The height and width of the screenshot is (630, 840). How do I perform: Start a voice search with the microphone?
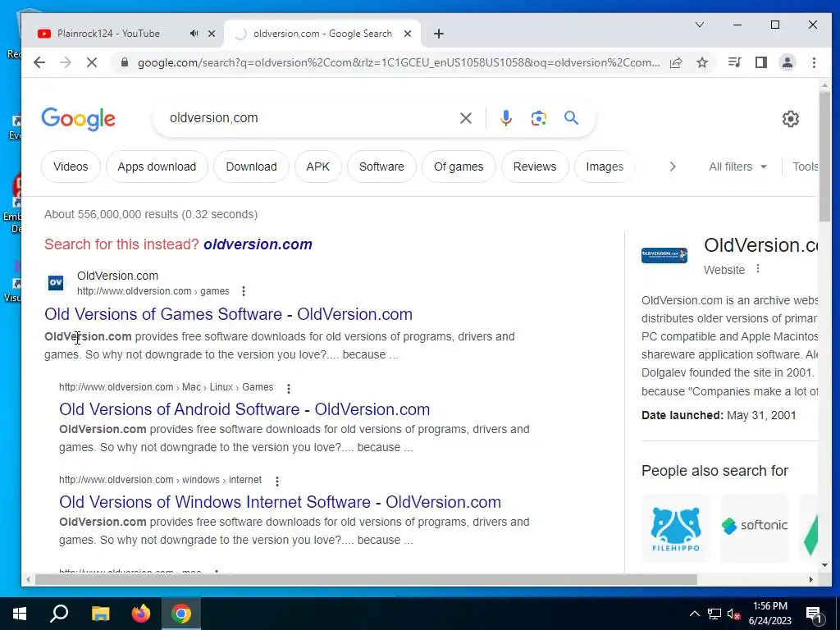[505, 118]
